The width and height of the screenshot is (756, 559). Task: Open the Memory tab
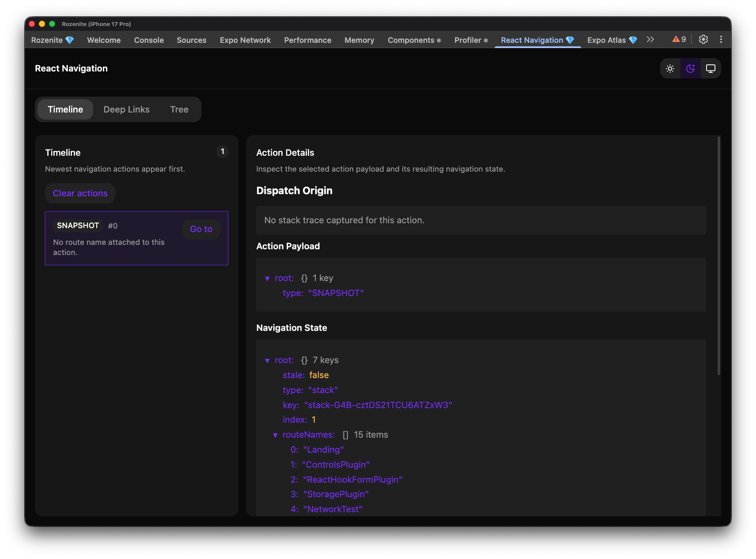tap(359, 40)
